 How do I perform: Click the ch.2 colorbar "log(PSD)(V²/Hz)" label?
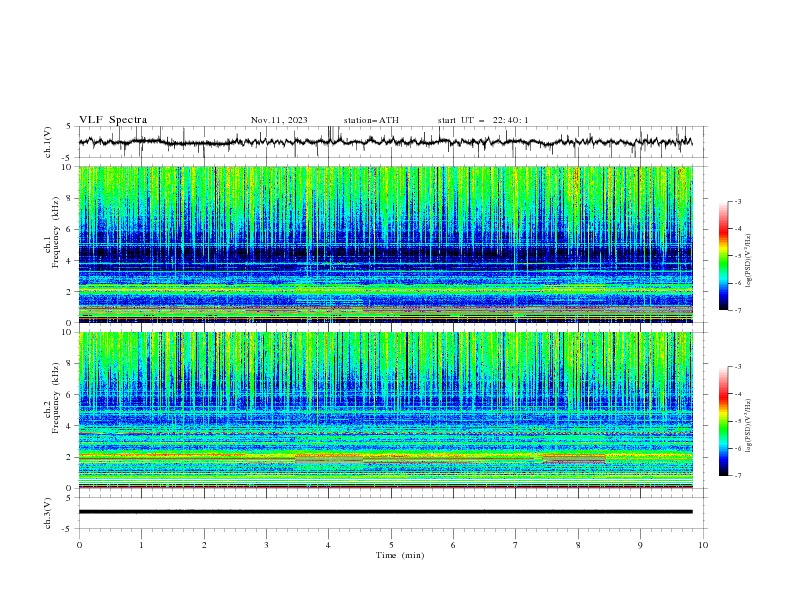[748, 426]
